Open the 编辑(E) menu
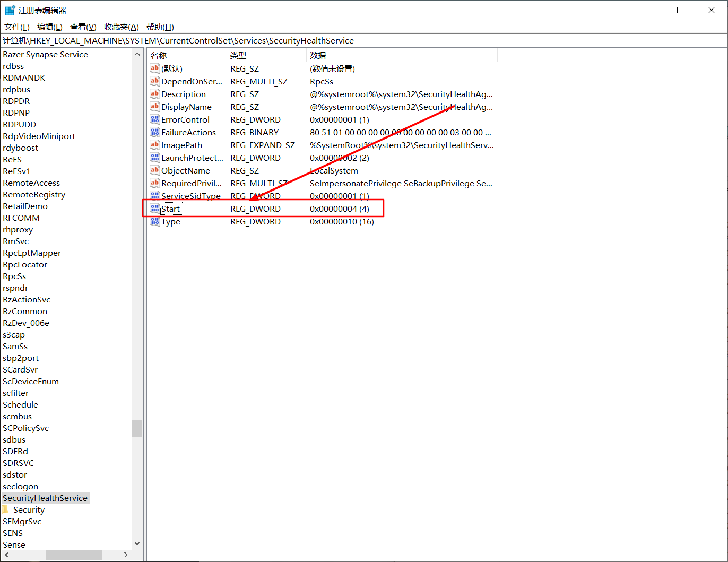This screenshot has width=728, height=562. pyautogui.click(x=49, y=27)
